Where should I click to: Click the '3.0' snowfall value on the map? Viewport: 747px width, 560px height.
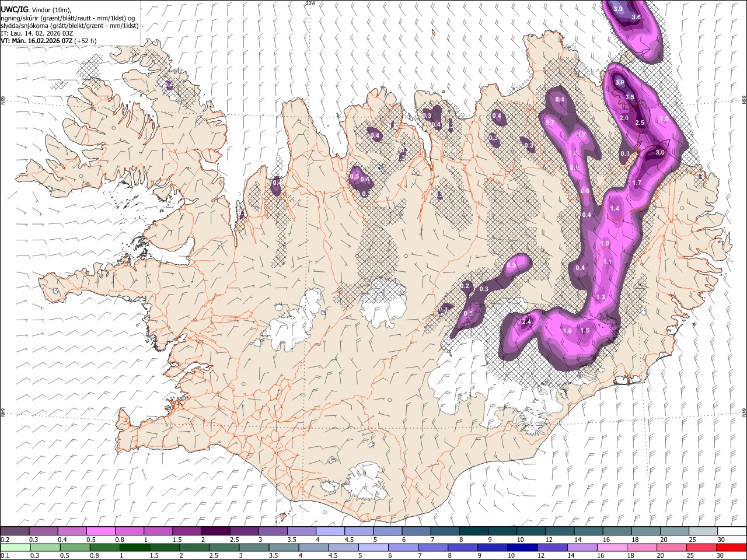[660, 152]
